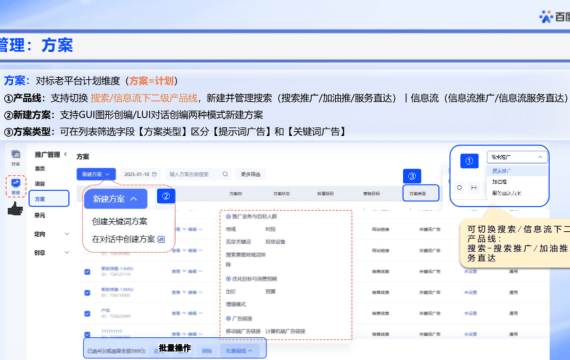The height and width of the screenshot is (360, 570).
Task: Click 地域 in the settings popup
Action: [x=231, y=229]
